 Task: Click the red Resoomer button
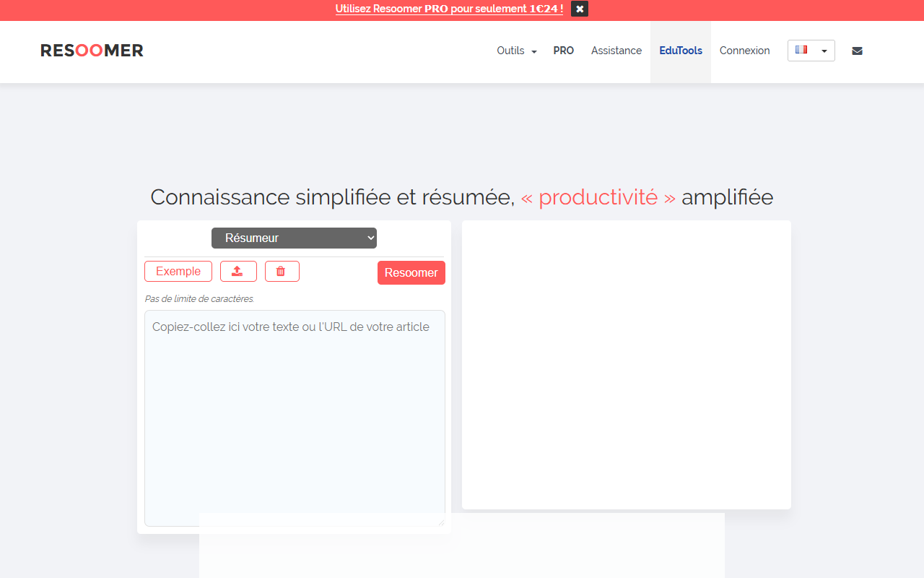coord(411,272)
